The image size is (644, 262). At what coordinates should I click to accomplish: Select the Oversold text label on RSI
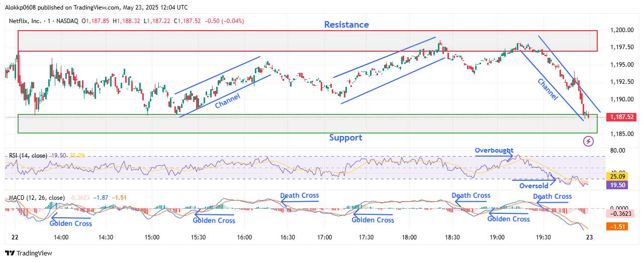pyautogui.click(x=533, y=185)
